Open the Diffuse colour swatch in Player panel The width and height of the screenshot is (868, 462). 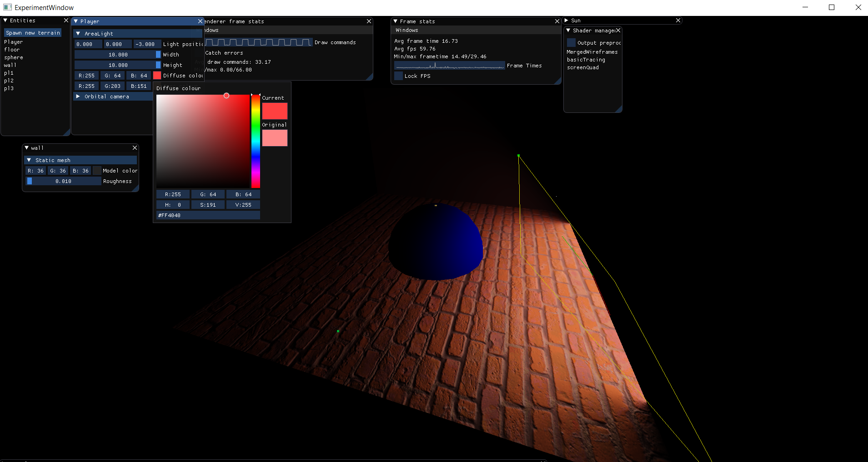tap(157, 75)
